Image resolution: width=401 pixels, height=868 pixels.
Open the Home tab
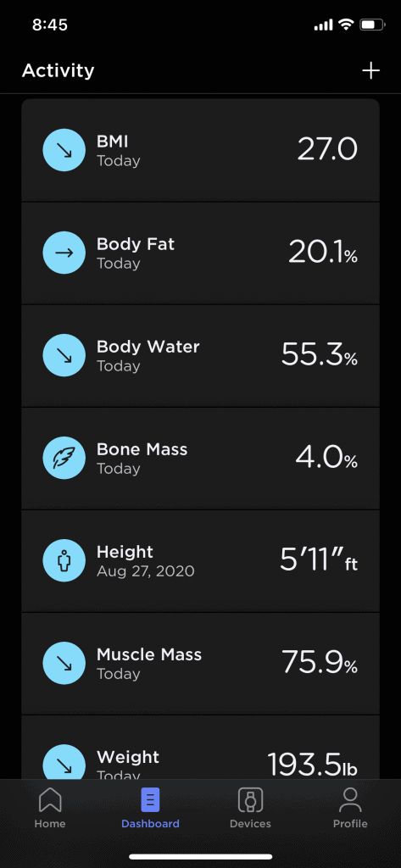[x=50, y=808]
